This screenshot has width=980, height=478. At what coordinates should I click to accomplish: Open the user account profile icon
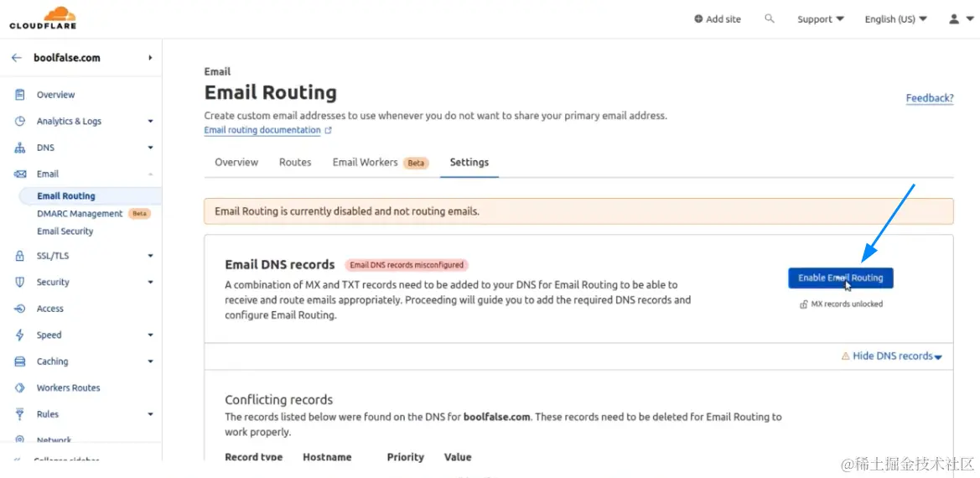[x=954, y=19]
